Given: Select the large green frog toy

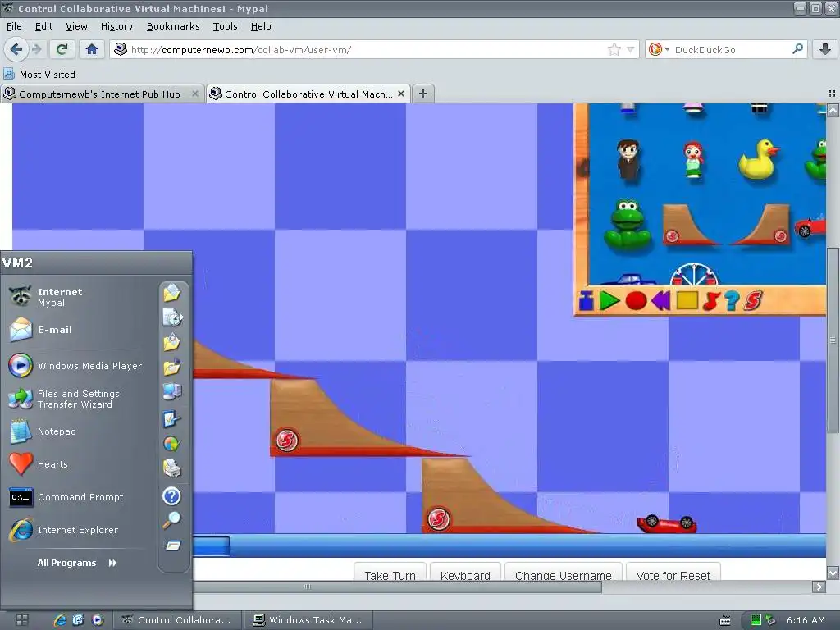Looking at the screenshot, I should (x=628, y=226).
